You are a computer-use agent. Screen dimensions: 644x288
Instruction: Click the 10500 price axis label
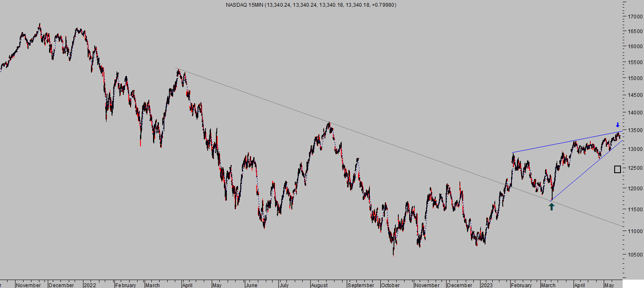(x=636, y=254)
